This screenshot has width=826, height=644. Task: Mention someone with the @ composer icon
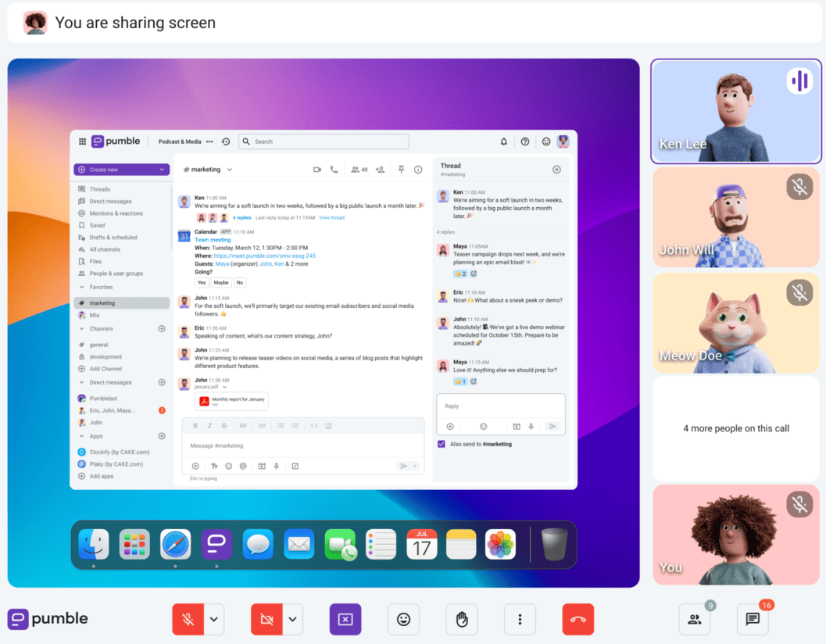click(x=243, y=466)
